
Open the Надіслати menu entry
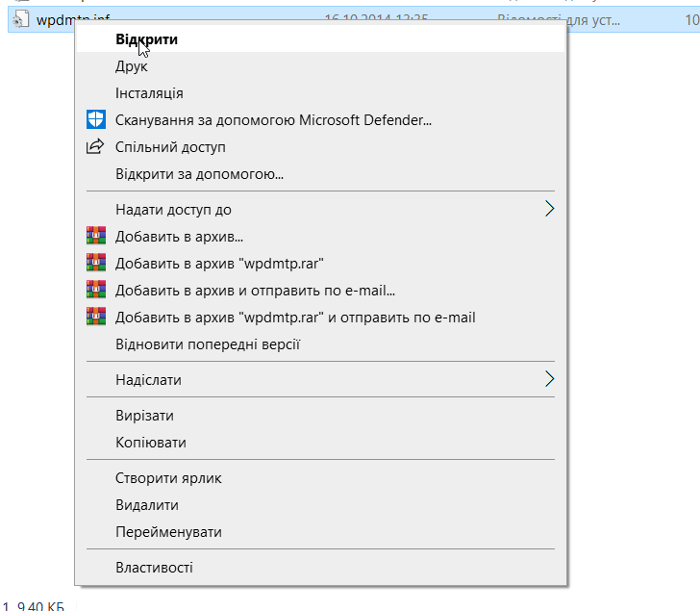coord(320,379)
